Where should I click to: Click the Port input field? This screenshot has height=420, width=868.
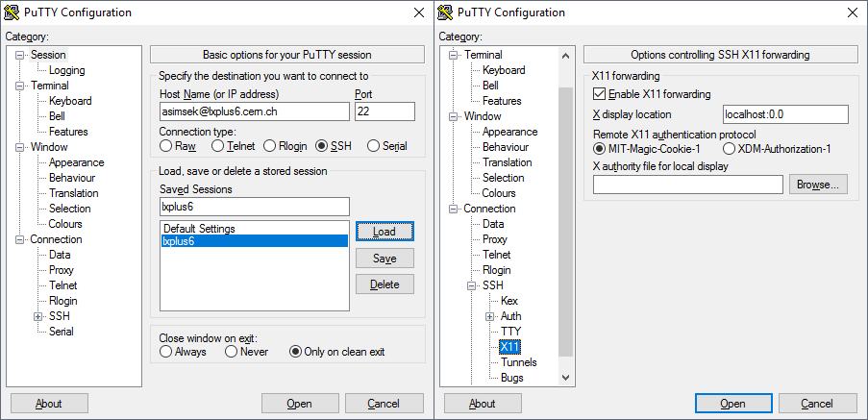(384, 111)
